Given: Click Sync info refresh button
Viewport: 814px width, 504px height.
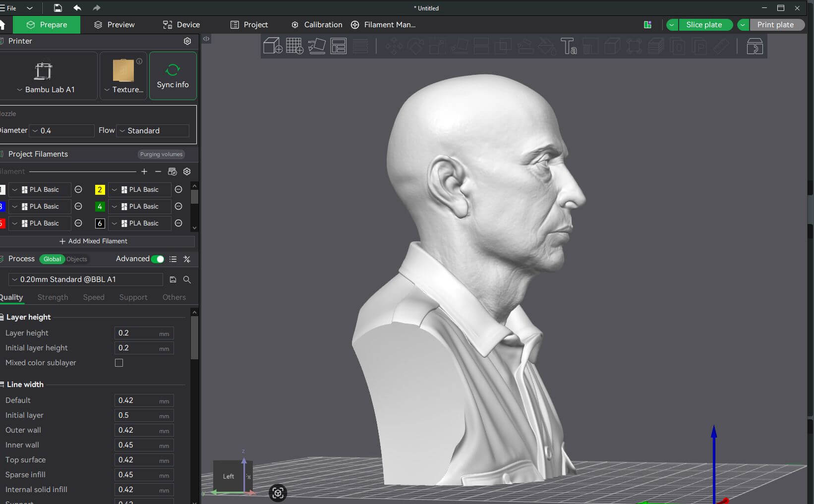Looking at the screenshot, I should point(173,76).
